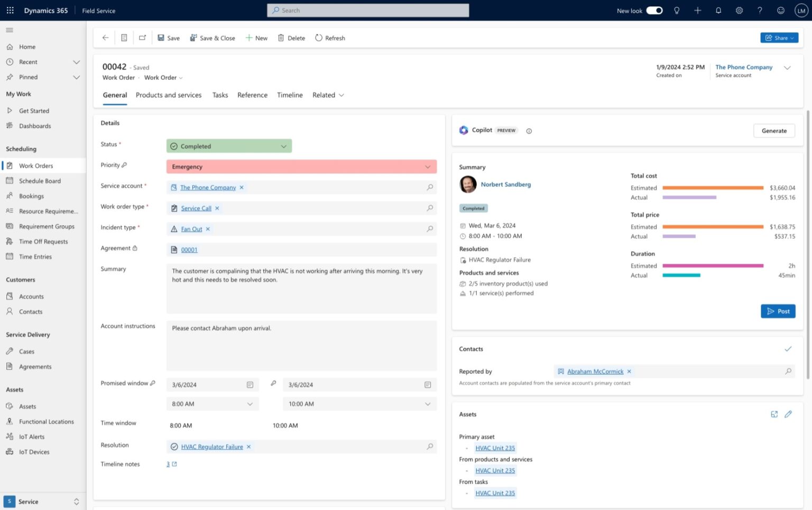The width and height of the screenshot is (812, 510).
Task: Click Generate in the Copilot panel
Action: tap(773, 131)
